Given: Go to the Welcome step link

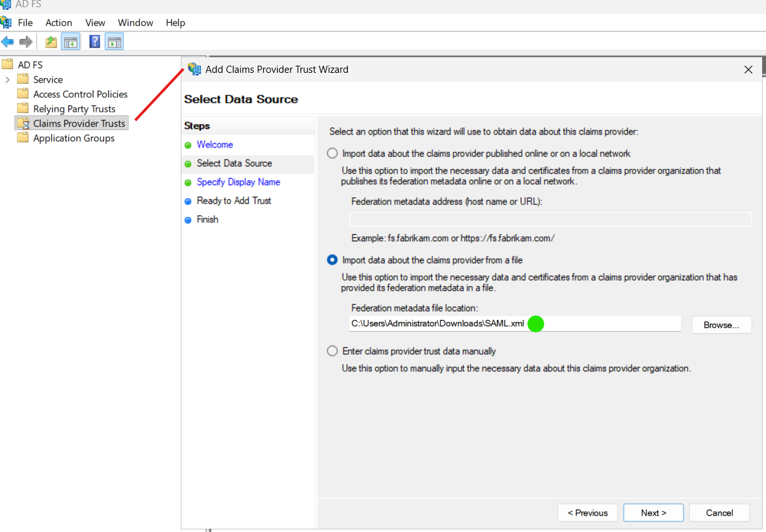Looking at the screenshot, I should (x=215, y=144).
